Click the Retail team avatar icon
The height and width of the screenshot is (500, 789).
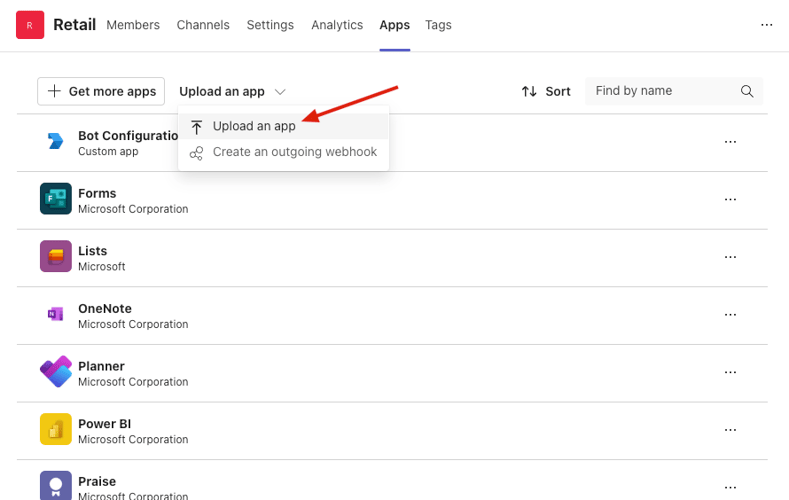pos(30,25)
